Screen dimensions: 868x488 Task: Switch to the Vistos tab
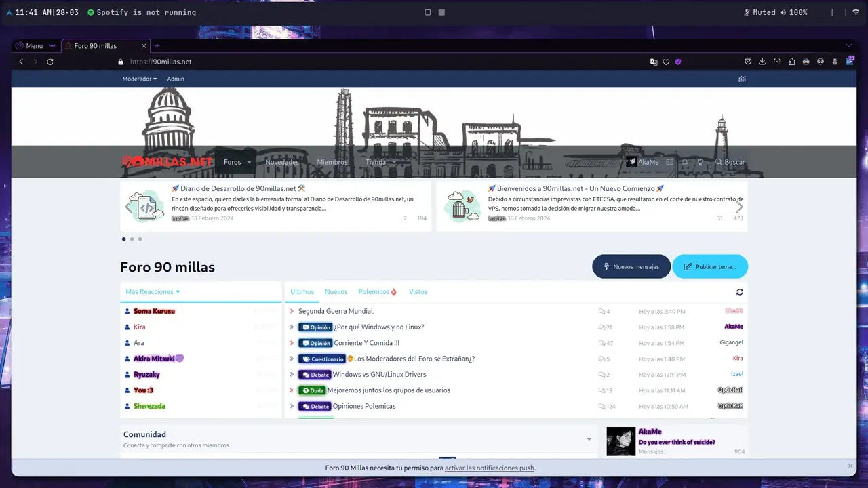[x=418, y=291]
